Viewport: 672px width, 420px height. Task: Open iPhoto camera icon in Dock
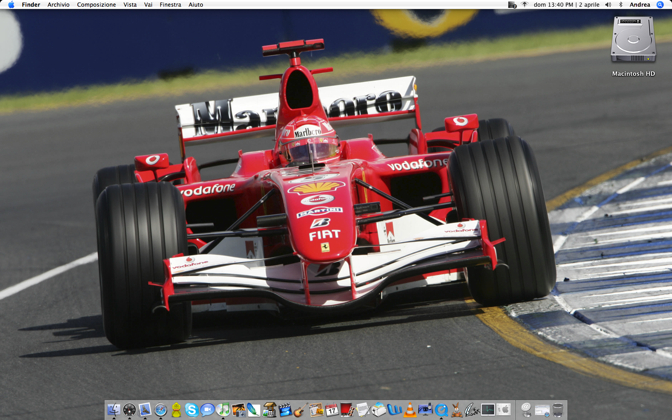click(238, 410)
